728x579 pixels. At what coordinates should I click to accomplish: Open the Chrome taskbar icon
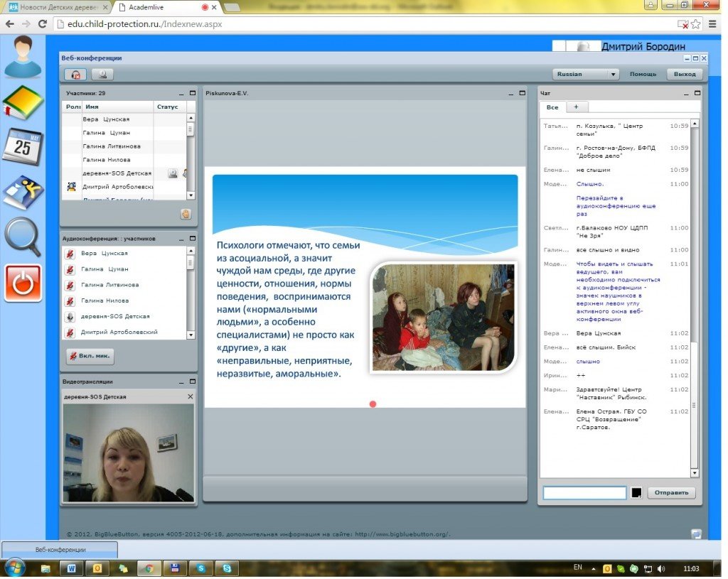[x=149, y=568]
